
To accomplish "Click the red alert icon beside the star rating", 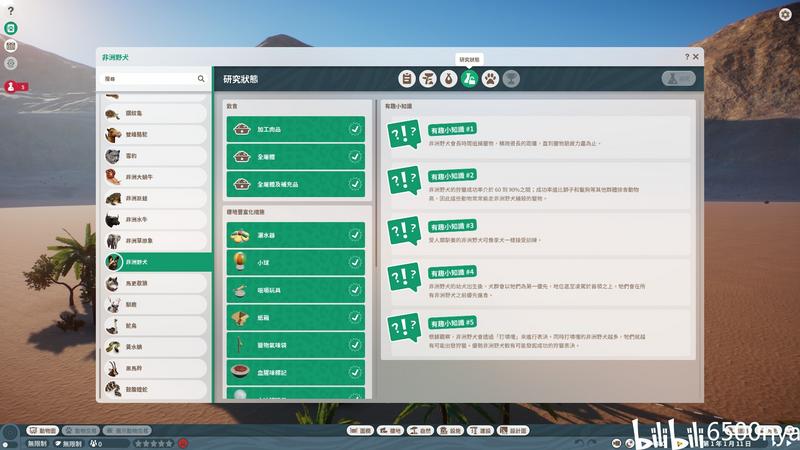I will [183, 443].
